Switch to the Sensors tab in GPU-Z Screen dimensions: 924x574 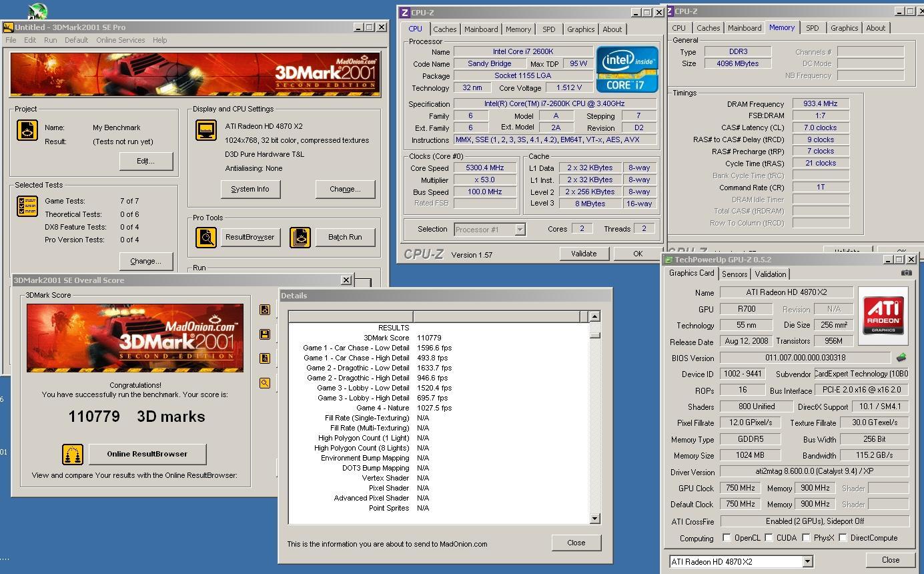(x=735, y=274)
